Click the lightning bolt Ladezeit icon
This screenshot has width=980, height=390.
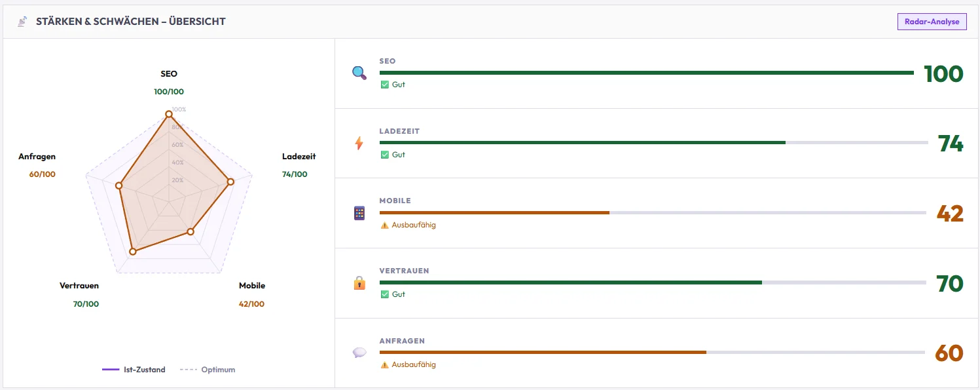[x=359, y=143]
